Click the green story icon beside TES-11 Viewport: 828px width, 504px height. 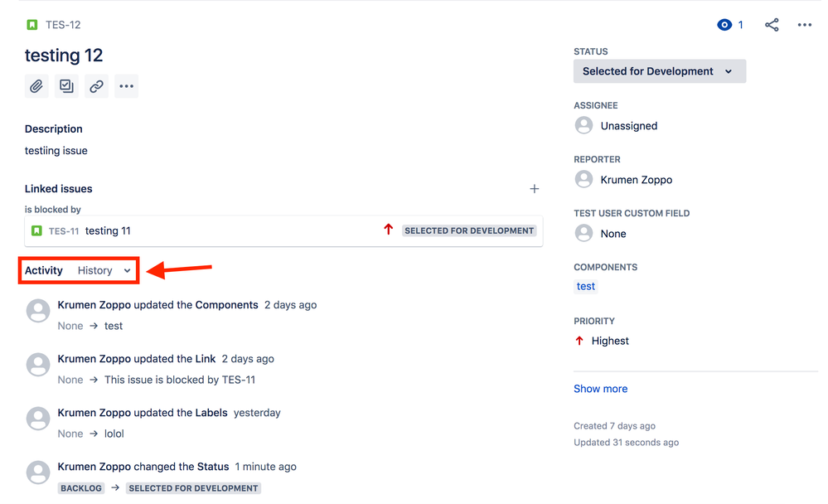coord(37,230)
